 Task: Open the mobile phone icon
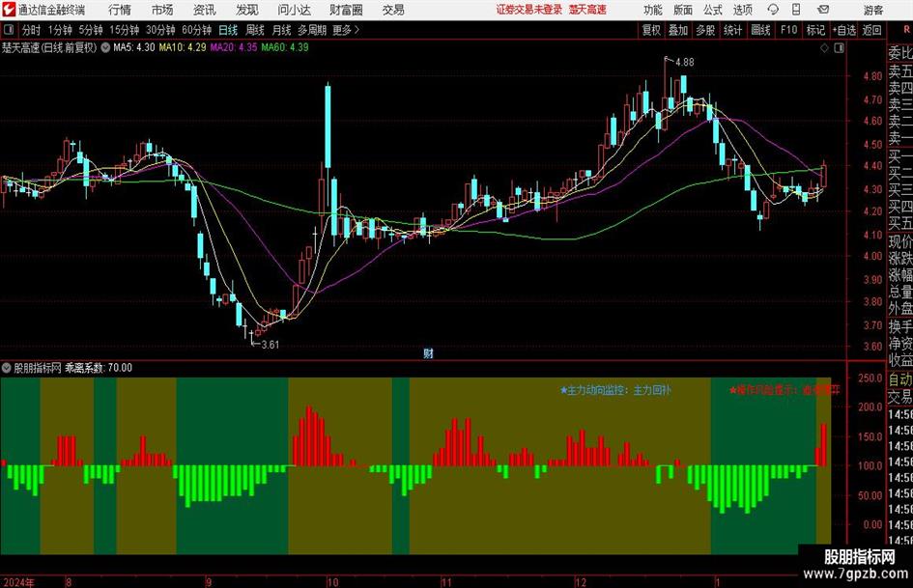coord(796,10)
